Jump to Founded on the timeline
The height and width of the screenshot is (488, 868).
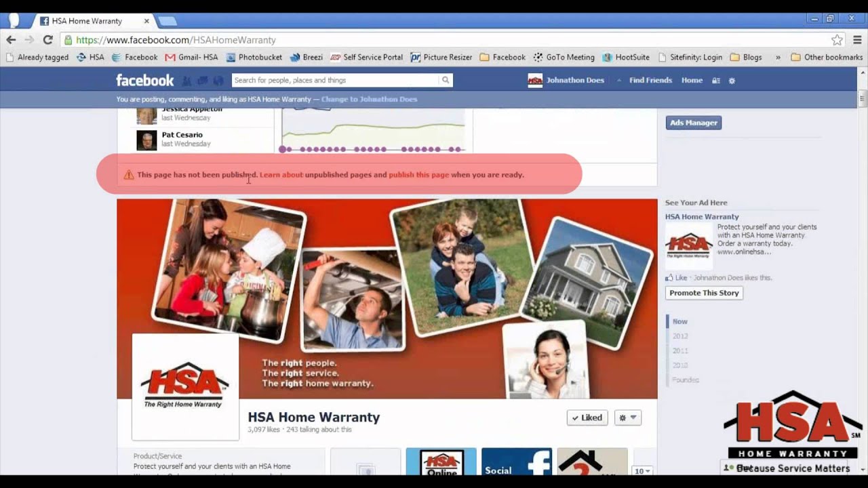[685, 380]
